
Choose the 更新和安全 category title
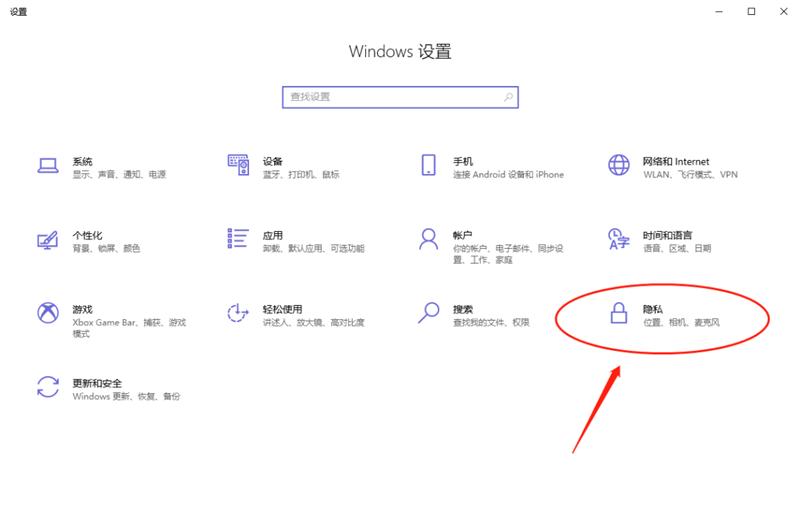point(97,384)
